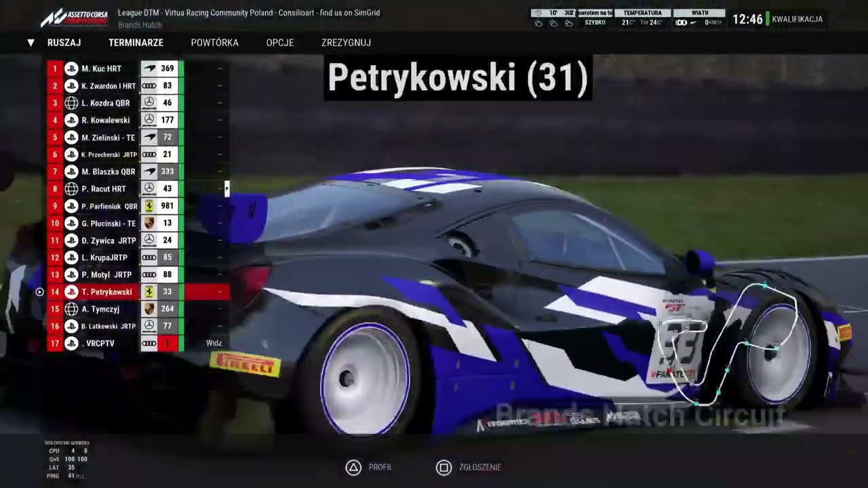Click position number 9 red badge
Image resolution: width=868 pixels, height=488 pixels.
[x=55, y=206]
